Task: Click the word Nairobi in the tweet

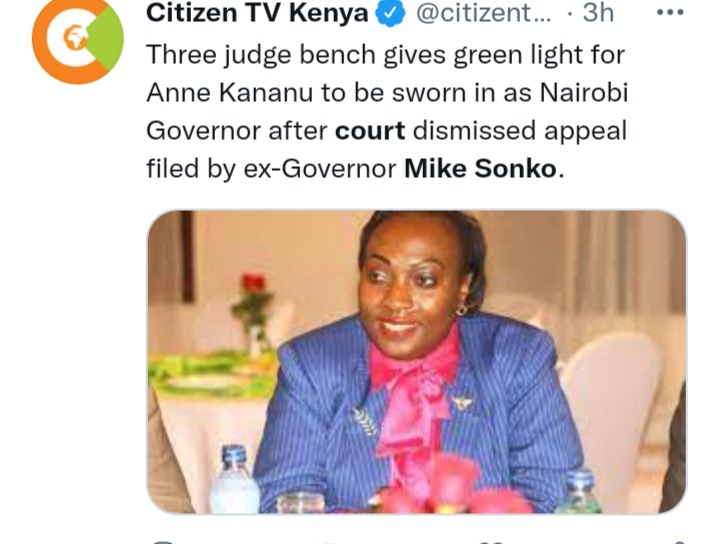Action: tap(584, 93)
